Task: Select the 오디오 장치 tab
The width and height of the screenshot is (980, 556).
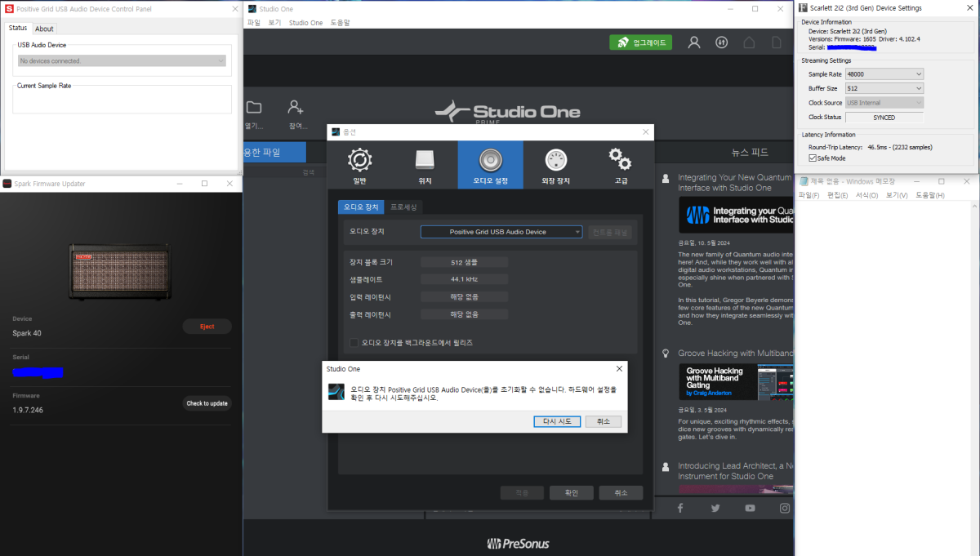Action: (x=360, y=207)
